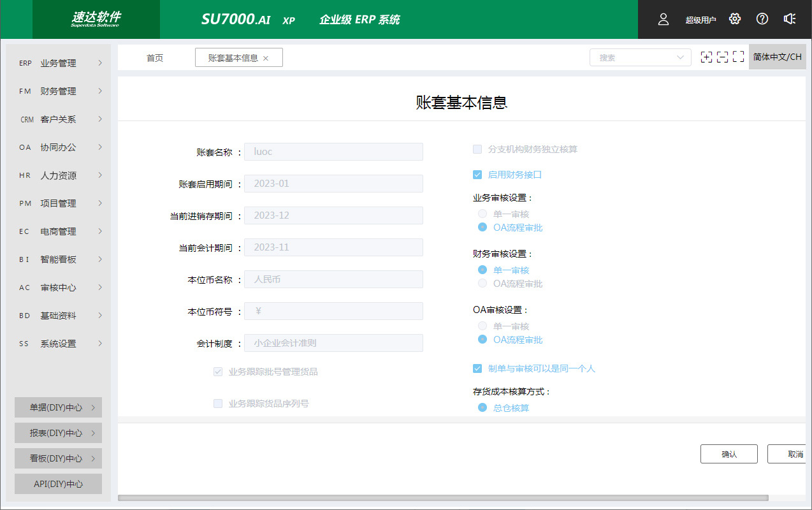Click the zoom out minus frame icon
Viewport: 812px width, 510px height.
coord(722,57)
